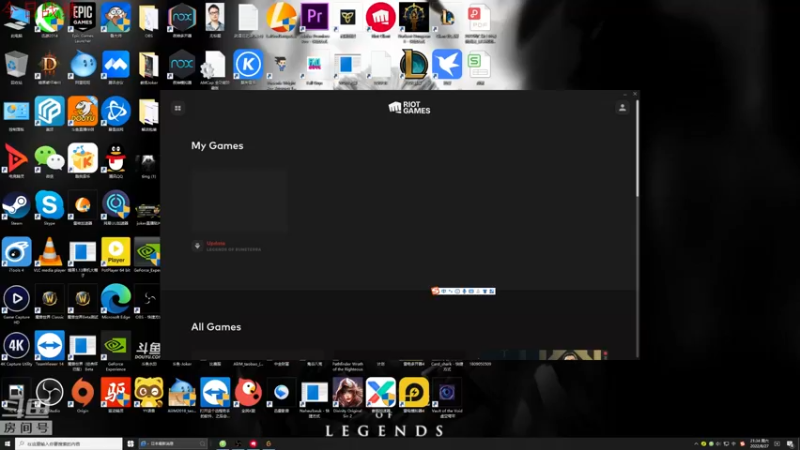Image resolution: width=800 pixels, height=450 pixels.
Task: Click the All Games heading
Action: (x=216, y=327)
